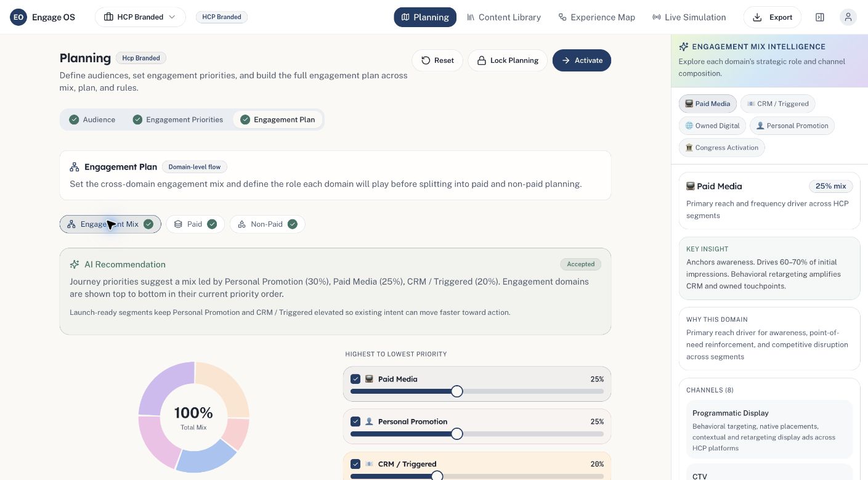Click the Accepted badge in AI Recommendation

coord(581,264)
